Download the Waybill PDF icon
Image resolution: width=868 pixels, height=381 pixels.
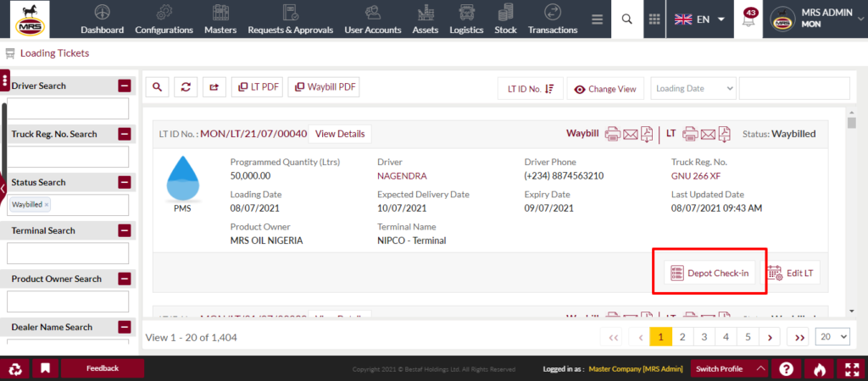click(x=647, y=134)
